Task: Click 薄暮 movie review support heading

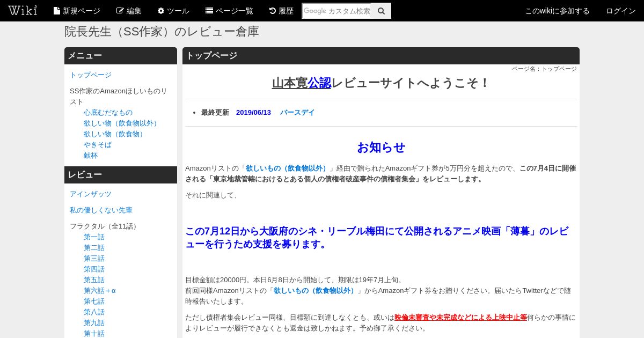Action: click(377, 238)
